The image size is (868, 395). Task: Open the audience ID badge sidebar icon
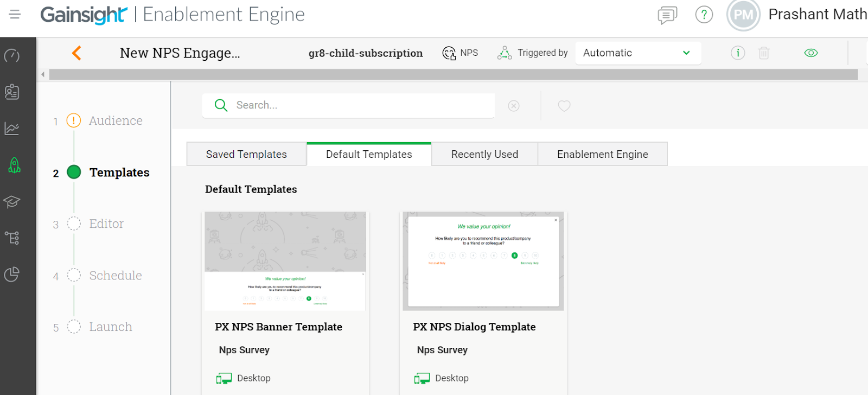tap(12, 92)
